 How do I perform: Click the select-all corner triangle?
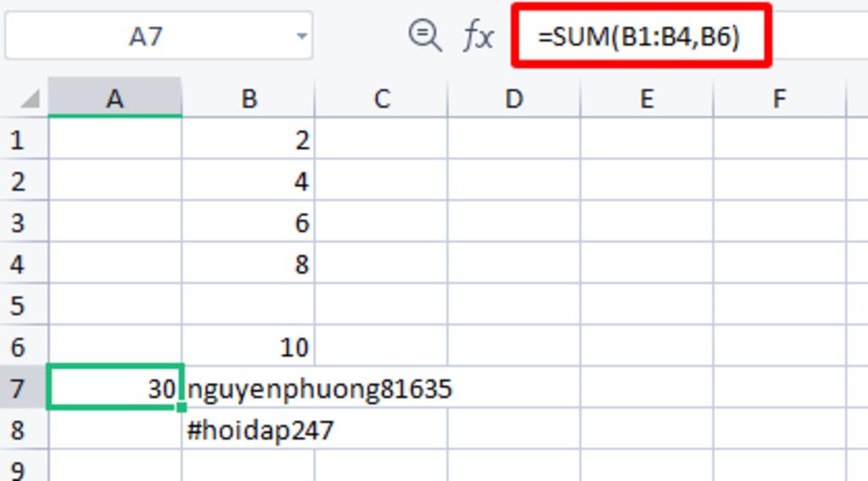(30, 100)
